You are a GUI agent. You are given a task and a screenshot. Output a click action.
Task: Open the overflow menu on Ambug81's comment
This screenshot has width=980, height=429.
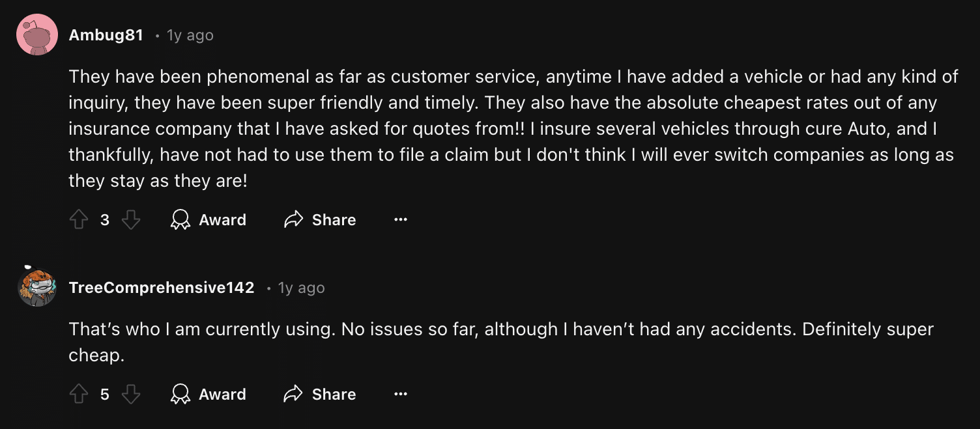(400, 219)
